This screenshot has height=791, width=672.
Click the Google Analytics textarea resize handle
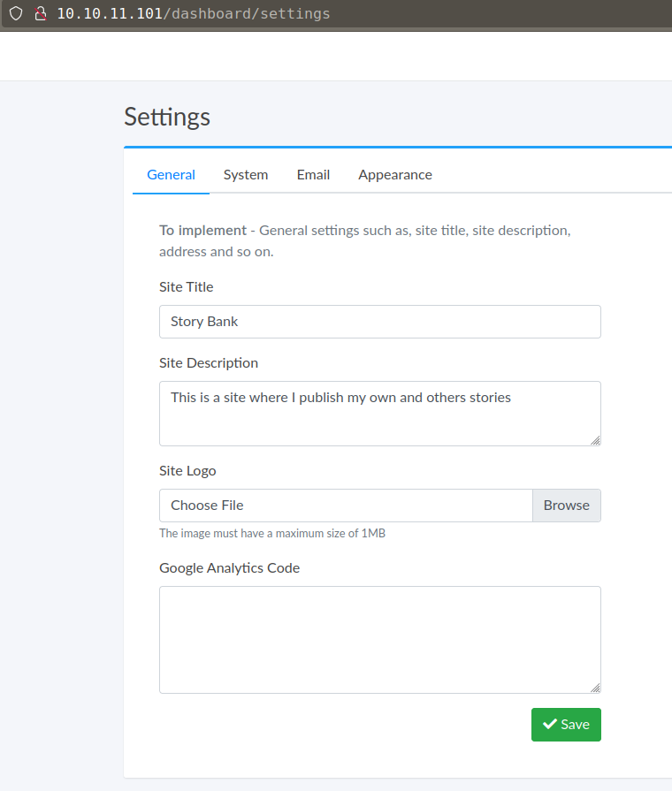click(x=595, y=688)
